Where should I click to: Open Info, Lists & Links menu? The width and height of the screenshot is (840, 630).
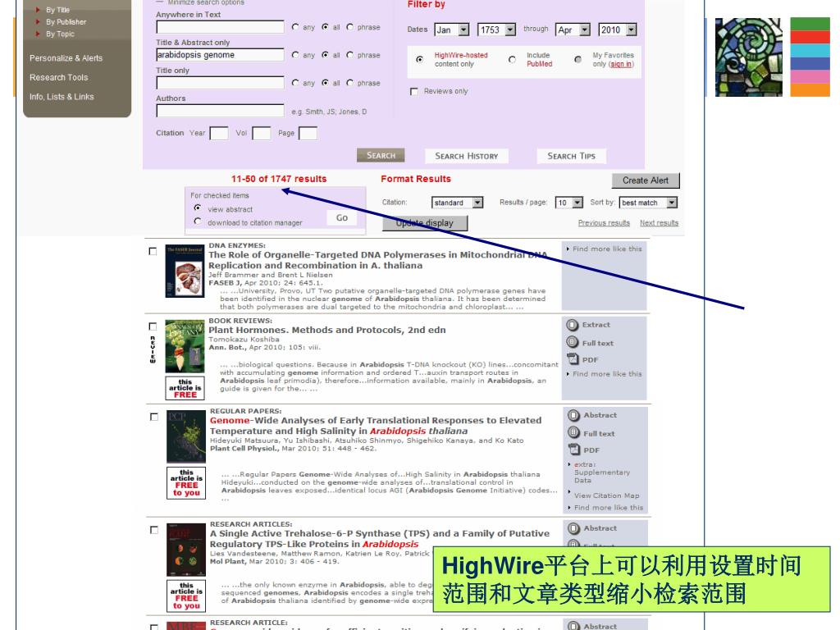(x=62, y=97)
